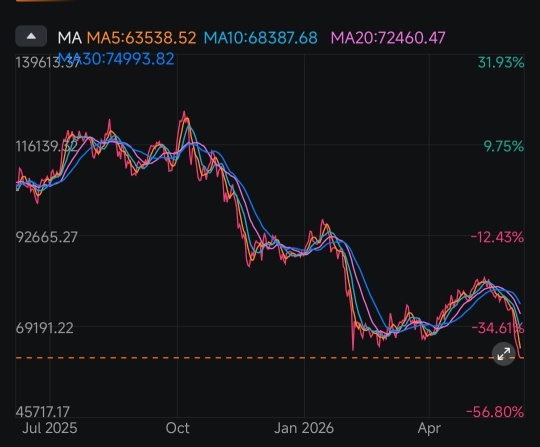
Task: Click the Oct date axis label
Action: tap(177, 428)
